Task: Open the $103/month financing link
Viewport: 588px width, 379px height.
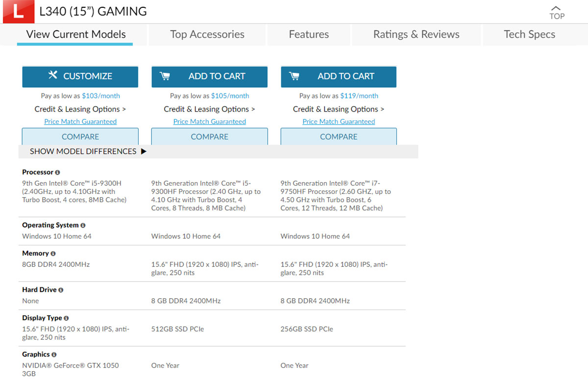Action: coord(101,96)
